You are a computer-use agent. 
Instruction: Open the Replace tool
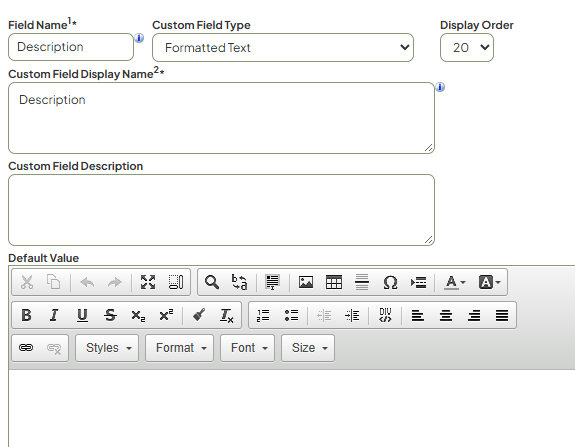click(239, 282)
